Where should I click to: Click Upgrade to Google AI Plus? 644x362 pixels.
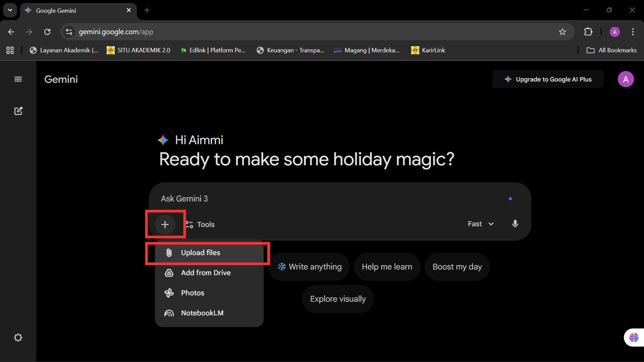coord(548,79)
